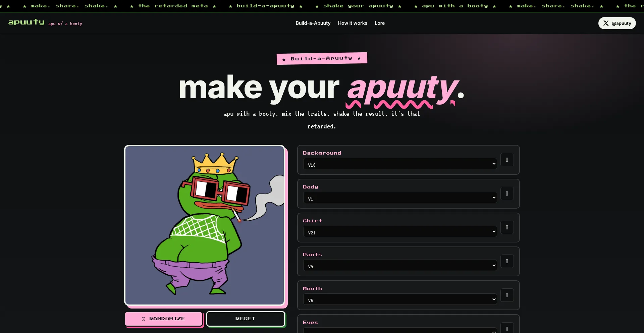Image resolution: width=644 pixels, height=333 pixels.
Task: Click the pink Build-a-Apuuty badge
Action: [322, 58]
